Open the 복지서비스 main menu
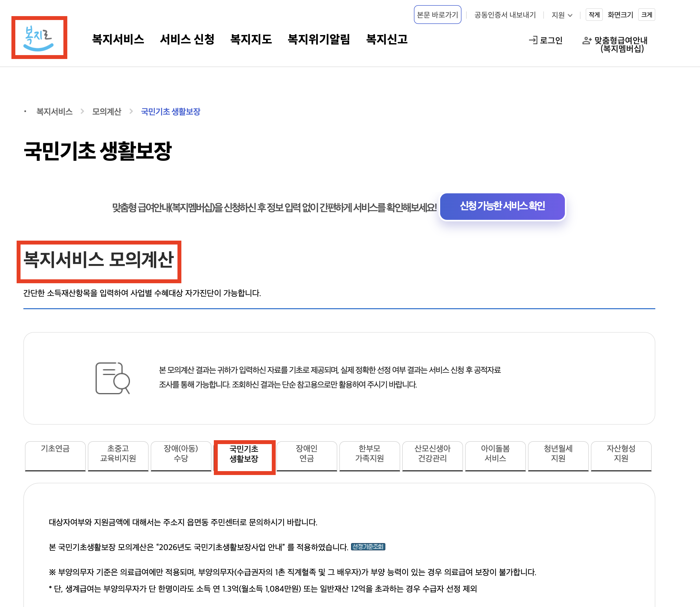Image resolution: width=700 pixels, height=607 pixels. pyautogui.click(x=118, y=39)
